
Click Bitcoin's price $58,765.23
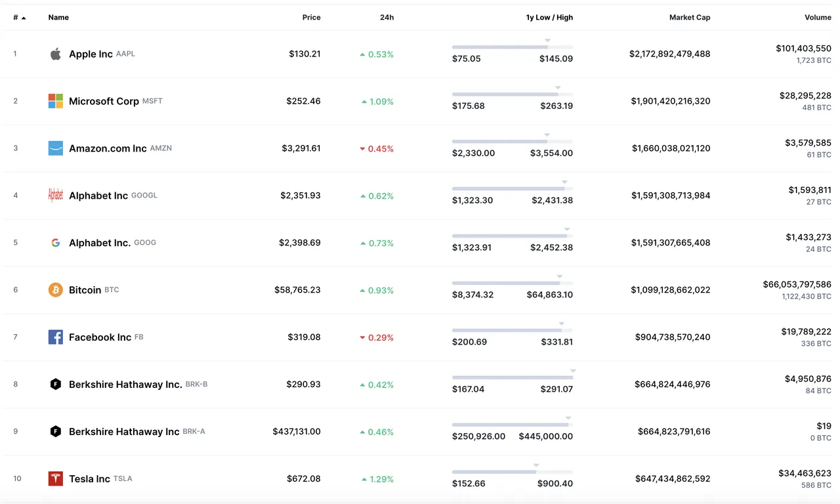[x=297, y=290]
